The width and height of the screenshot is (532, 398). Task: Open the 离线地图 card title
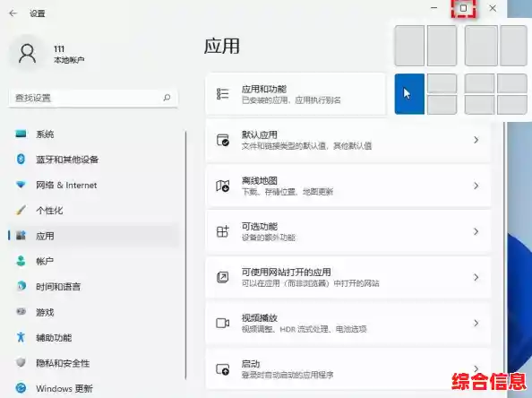(259, 180)
